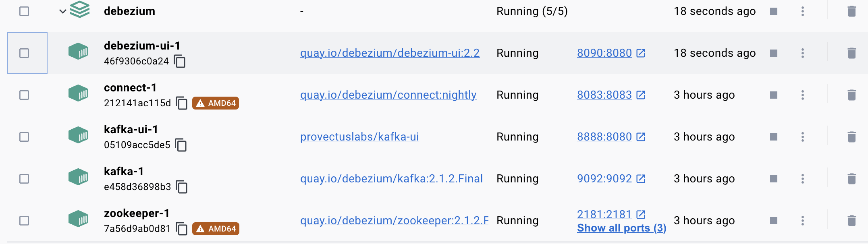The width and height of the screenshot is (868, 244).
Task: Delete the zookeeper-1 container
Action: tap(851, 221)
